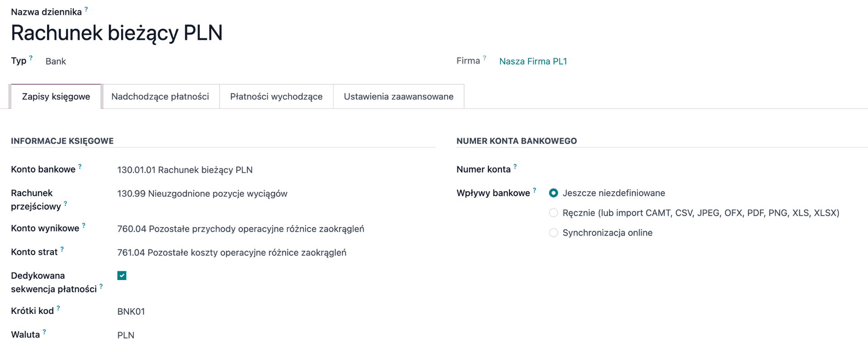Click help icon next to Konto strat

[62, 249]
